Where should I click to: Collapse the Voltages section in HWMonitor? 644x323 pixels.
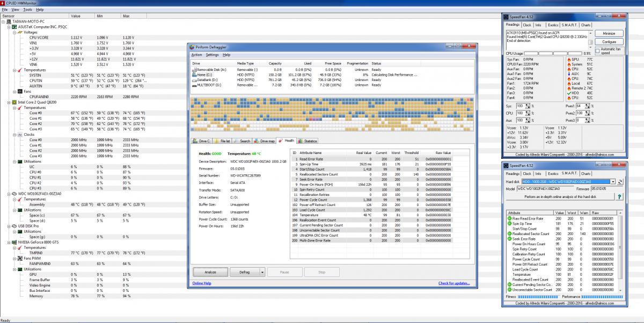pyautogui.click(x=15, y=32)
